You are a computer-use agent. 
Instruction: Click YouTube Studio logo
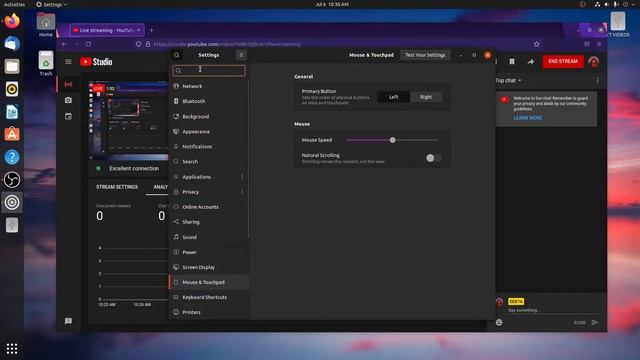tap(96, 62)
